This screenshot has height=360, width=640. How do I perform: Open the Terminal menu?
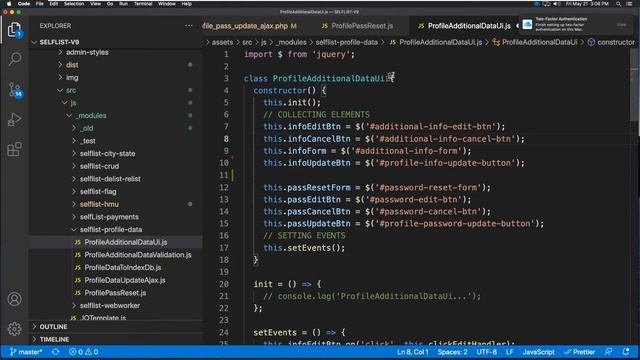(x=143, y=4)
